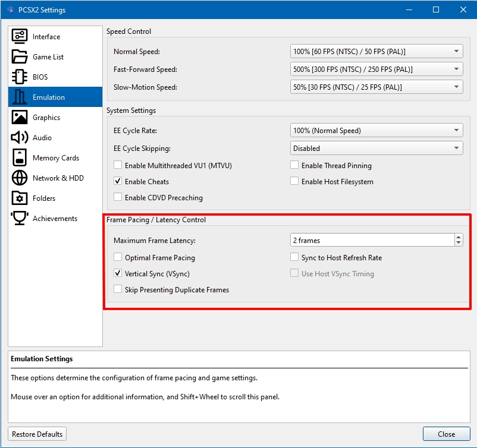Screen dimensions: 477x448
Task: Expand the Fast-Forward Speed dropdown
Action: [376, 70]
